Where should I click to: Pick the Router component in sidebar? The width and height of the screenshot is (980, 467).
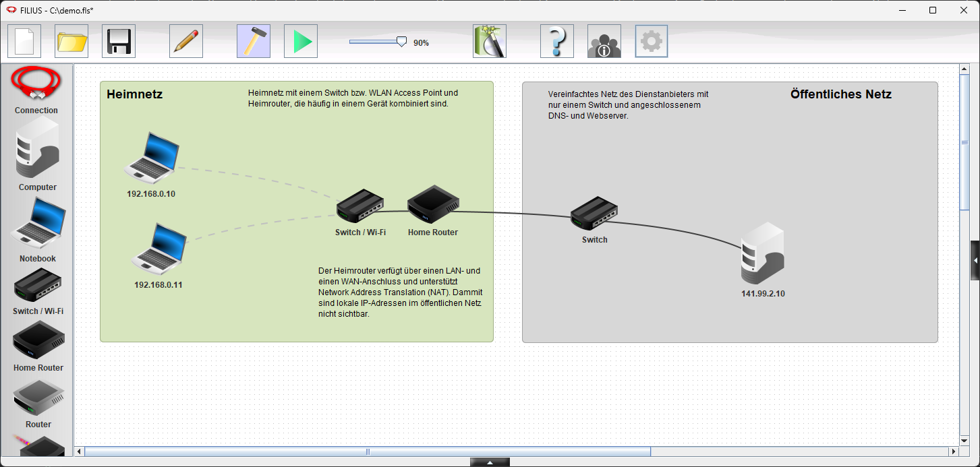(x=38, y=399)
